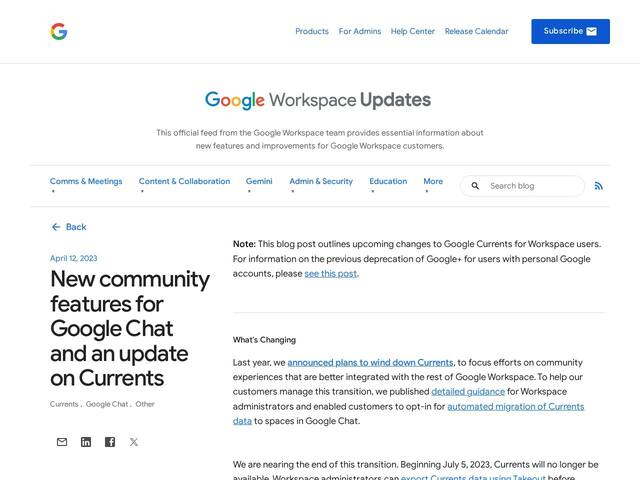Image resolution: width=640 pixels, height=480 pixels.
Task: Click the RSS feed icon
Action: pos(598,186)
